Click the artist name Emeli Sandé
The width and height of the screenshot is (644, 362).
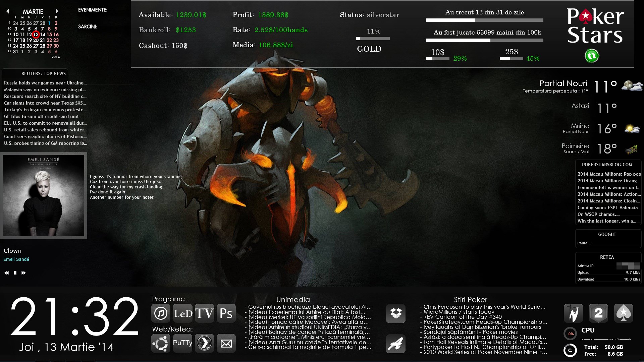(16, 259)
